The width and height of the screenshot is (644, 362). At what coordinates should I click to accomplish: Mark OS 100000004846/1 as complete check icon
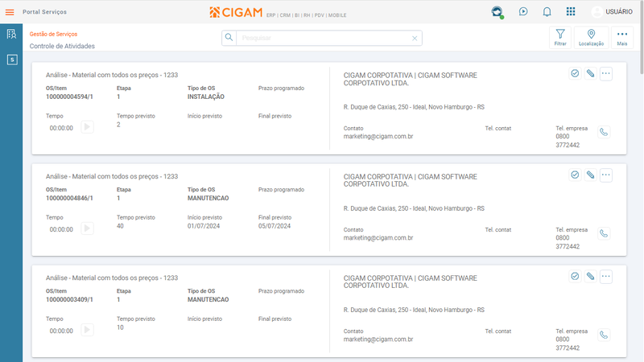pyautogui.click(x=575, y=175)
